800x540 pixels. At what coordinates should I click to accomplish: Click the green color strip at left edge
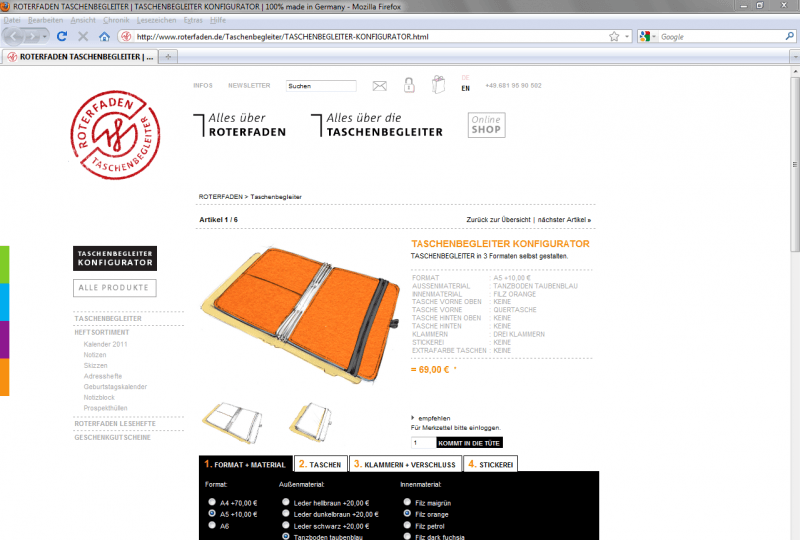click(5, 265)
